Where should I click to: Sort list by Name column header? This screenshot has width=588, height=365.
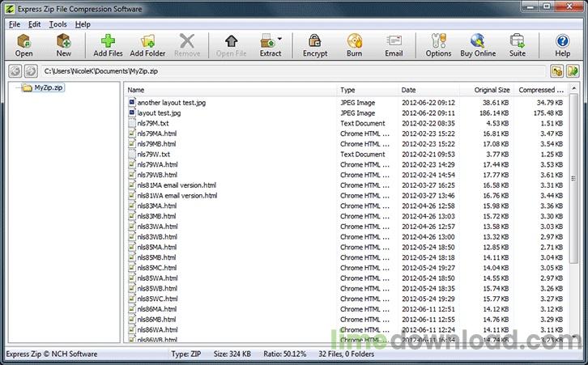230,90
